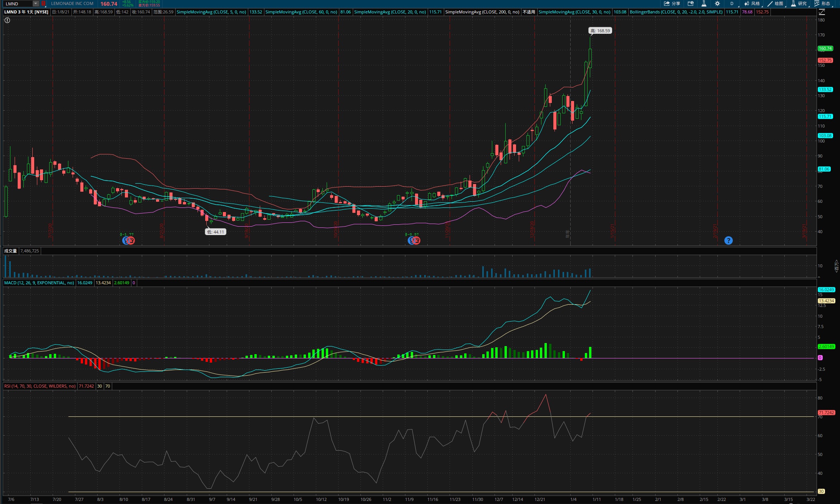
Task: Click the MACD study label
Action: click(39, 283)
